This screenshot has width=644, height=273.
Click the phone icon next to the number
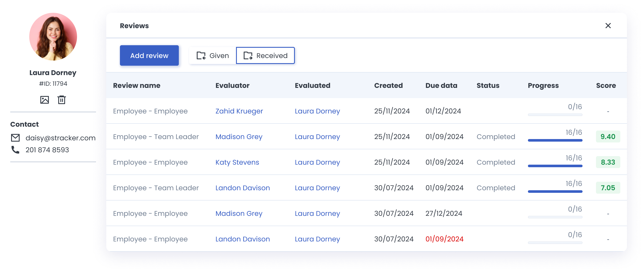point(15,150)
